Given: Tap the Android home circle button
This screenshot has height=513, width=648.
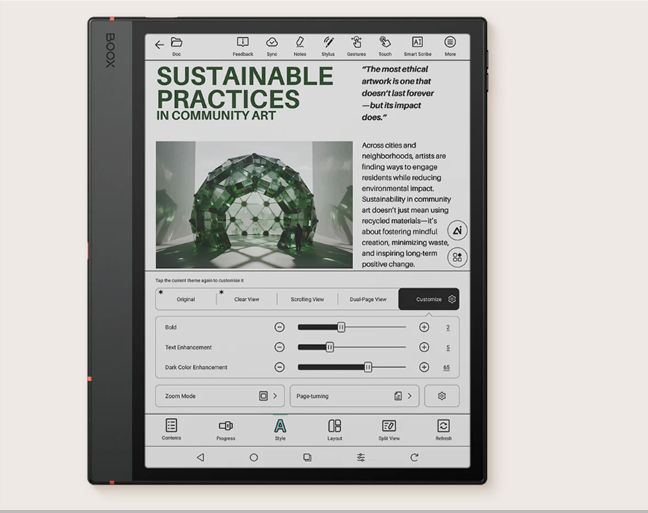Looking at the screenshot, I should pyautogui.click(x=254, y=457).
